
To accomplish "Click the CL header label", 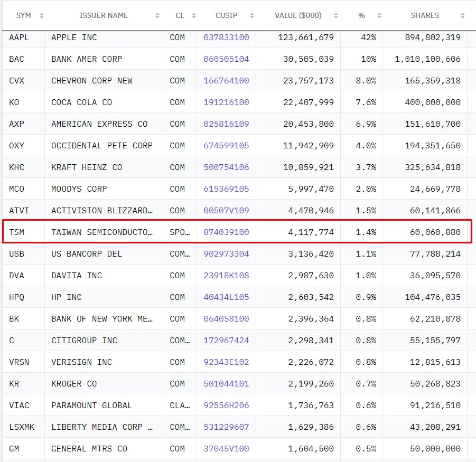I will coord(180,15).
